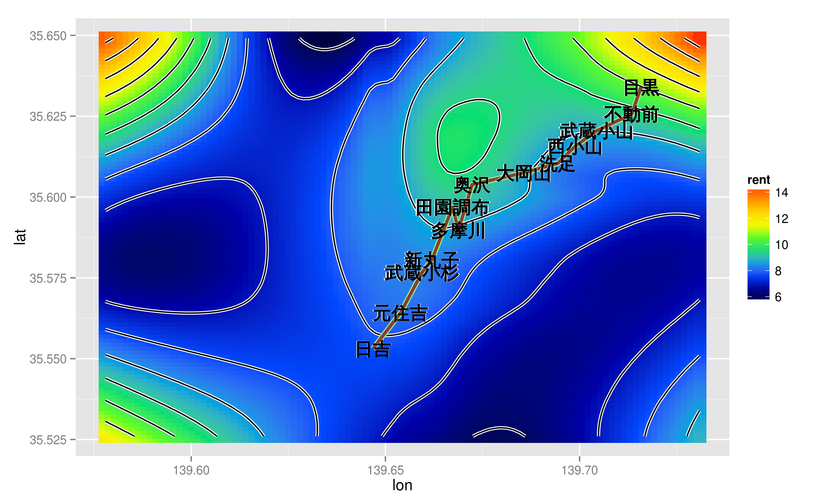Click the legend value 10
Image resolution: width=825 pixels, height=504 pixels.
(782, 245)
